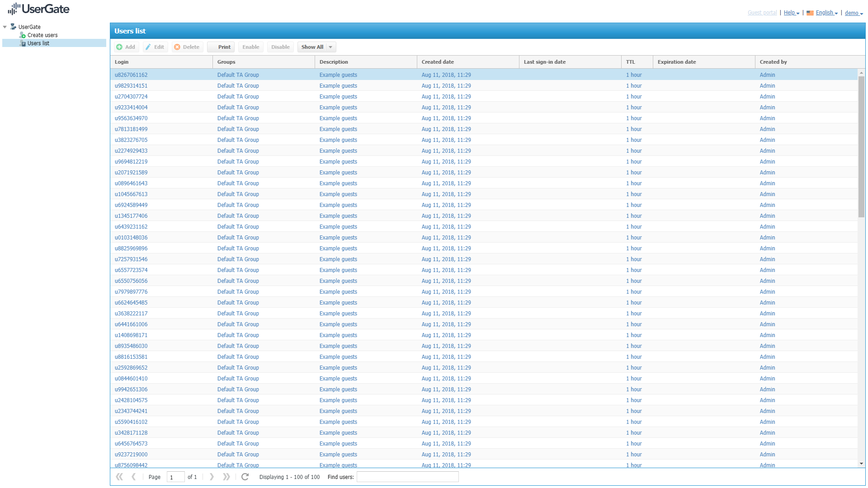Screen dimensions: 868x488
Task: Click next page arrow
Action: 212,477
